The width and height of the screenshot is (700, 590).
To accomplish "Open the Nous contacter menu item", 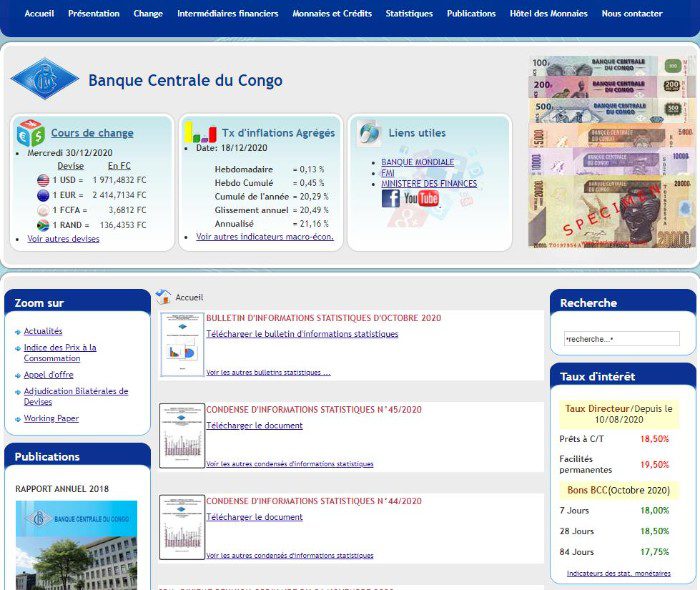I will point(632,13).
